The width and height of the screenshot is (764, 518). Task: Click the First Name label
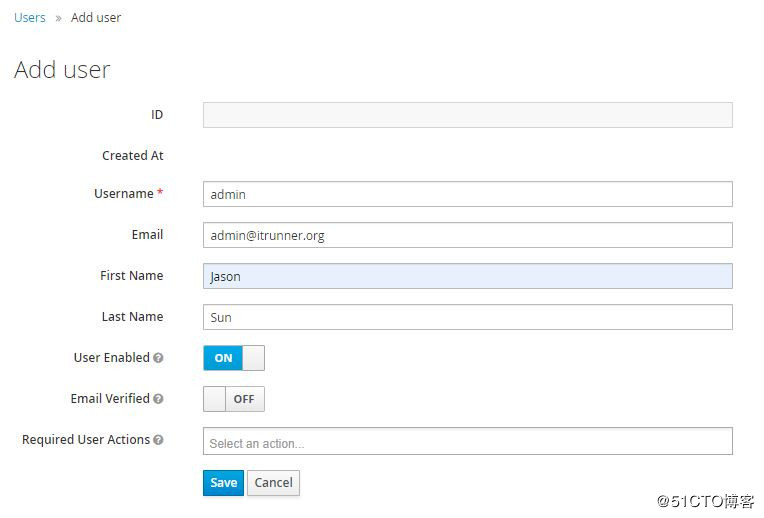[131, 276]
